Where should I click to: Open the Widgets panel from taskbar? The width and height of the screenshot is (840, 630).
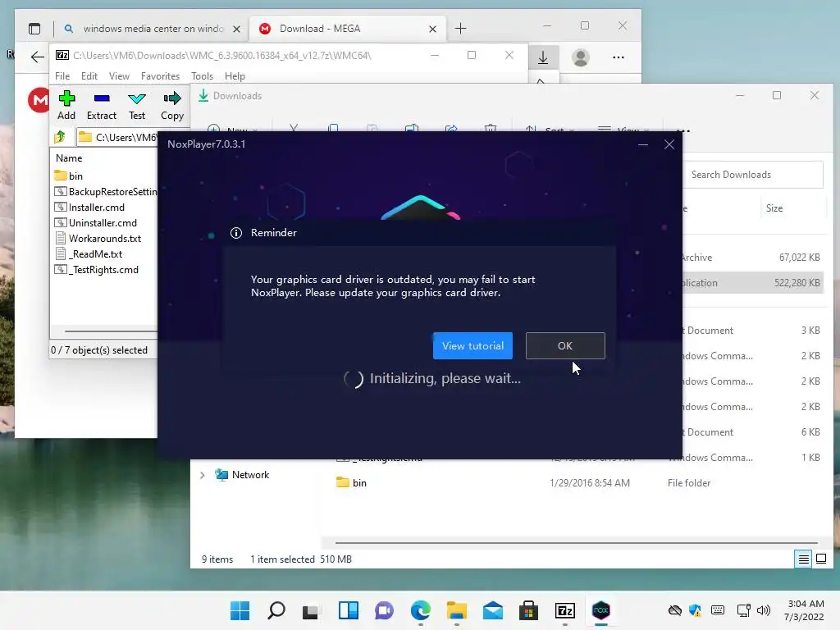(348, 610)
